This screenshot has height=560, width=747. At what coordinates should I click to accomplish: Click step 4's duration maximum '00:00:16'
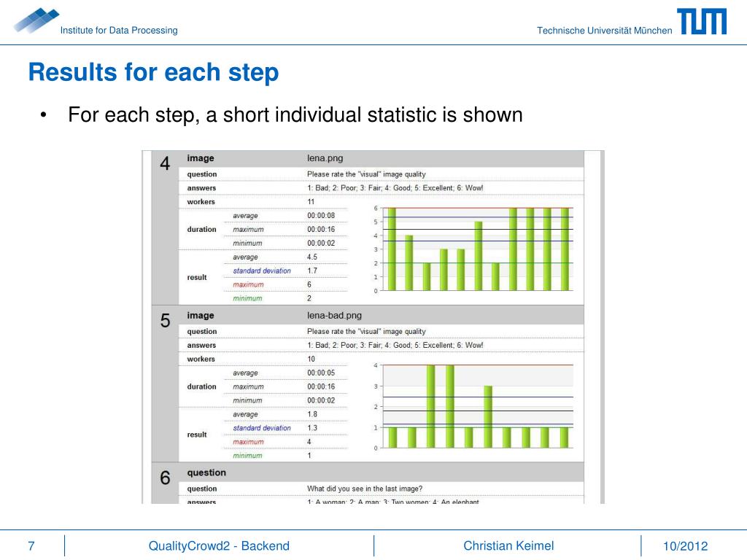tap(321, 230)
